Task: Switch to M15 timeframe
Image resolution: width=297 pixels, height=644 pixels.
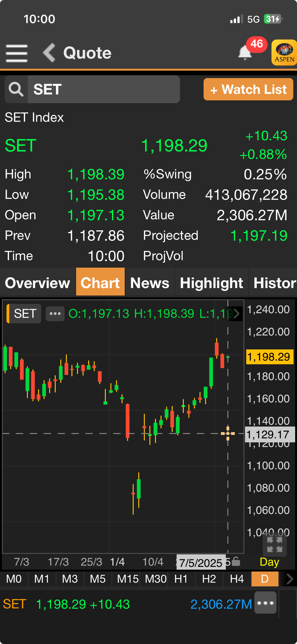Action: (x=127, y=579)
